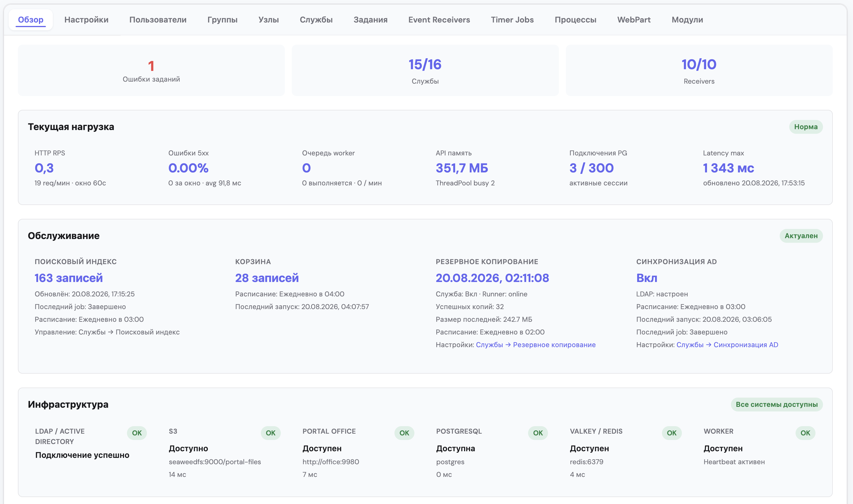Follow the Службы → Резервное копирование link

(x=536, y=345)
